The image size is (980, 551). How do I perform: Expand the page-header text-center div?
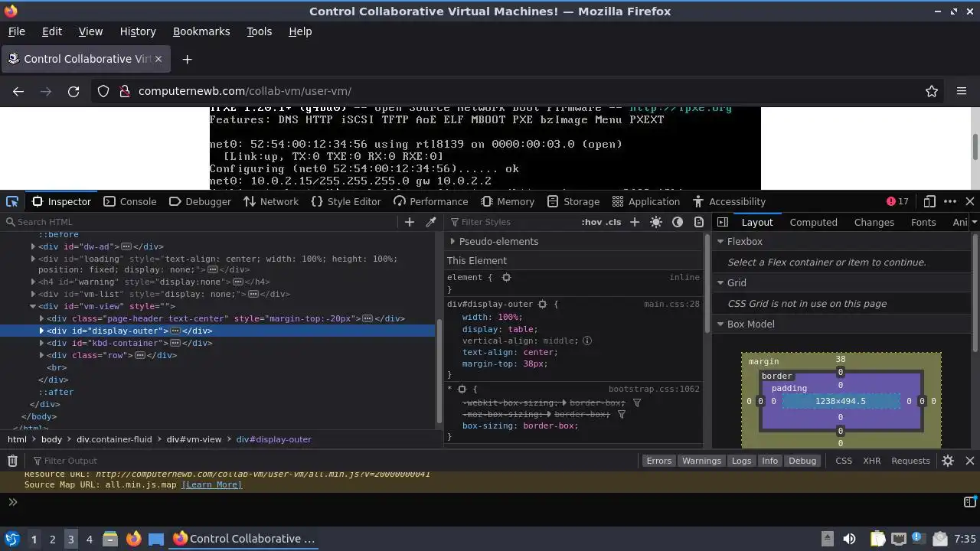click(x=41, y=318)
